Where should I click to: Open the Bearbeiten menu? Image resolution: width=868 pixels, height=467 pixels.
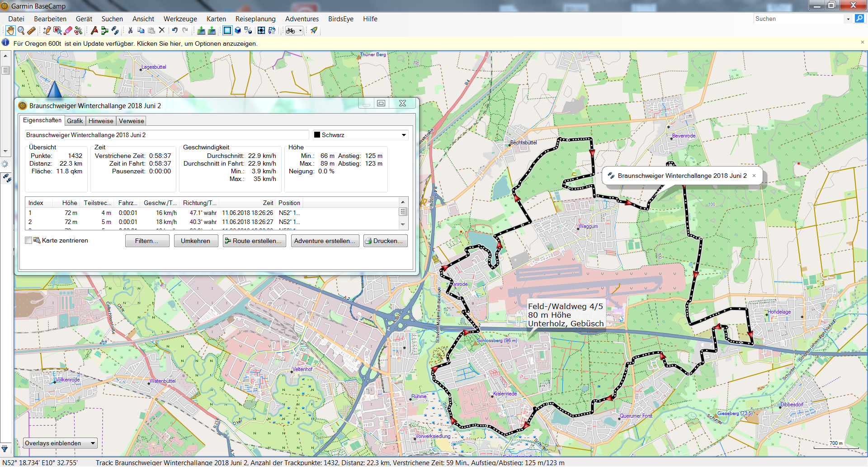[x=50, y=19]
